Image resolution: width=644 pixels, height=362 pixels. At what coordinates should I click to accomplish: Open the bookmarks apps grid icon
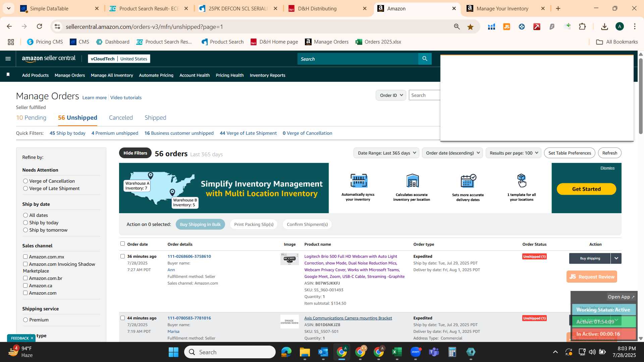click(11, 42)
